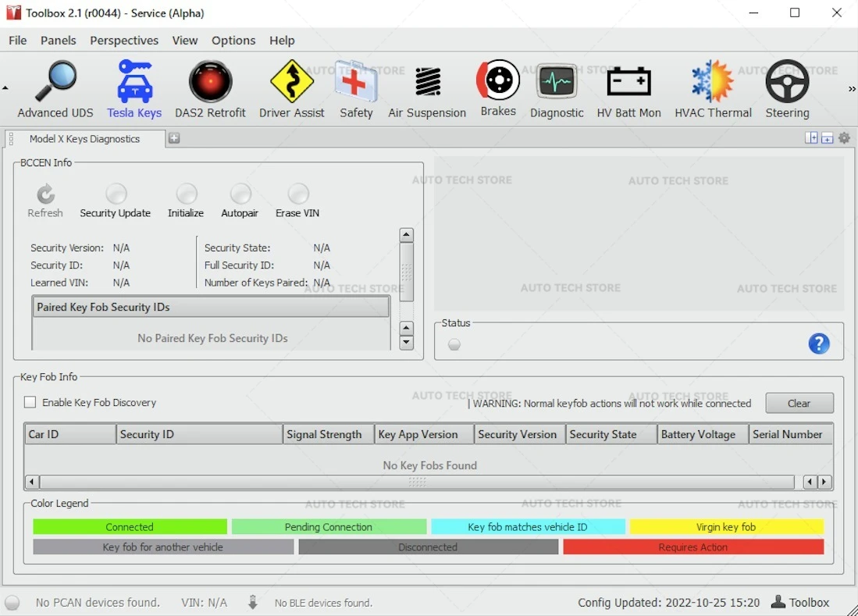Select the Tesla Keys toolbar icon
The image size is (858, 616).
point(134,89)
